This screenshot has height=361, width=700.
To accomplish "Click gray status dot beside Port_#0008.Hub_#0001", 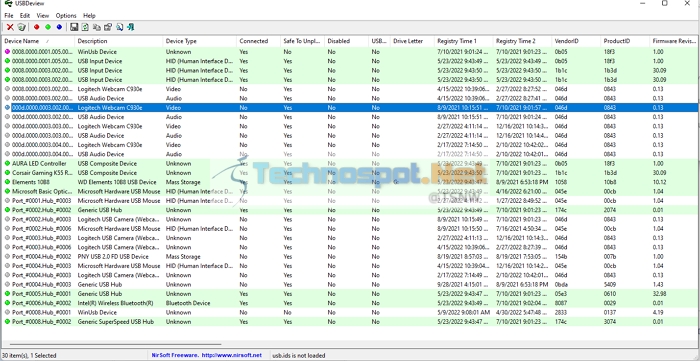I will 7,312.
